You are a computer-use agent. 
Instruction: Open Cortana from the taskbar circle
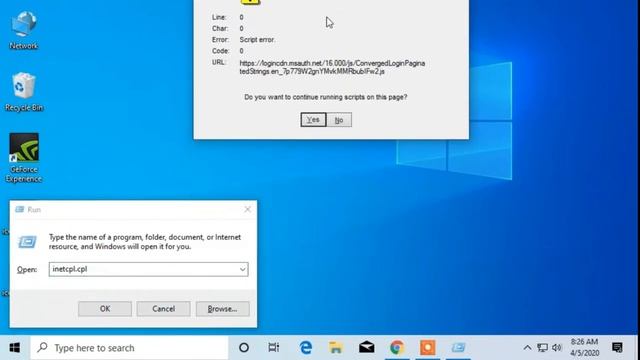point(244,348)
